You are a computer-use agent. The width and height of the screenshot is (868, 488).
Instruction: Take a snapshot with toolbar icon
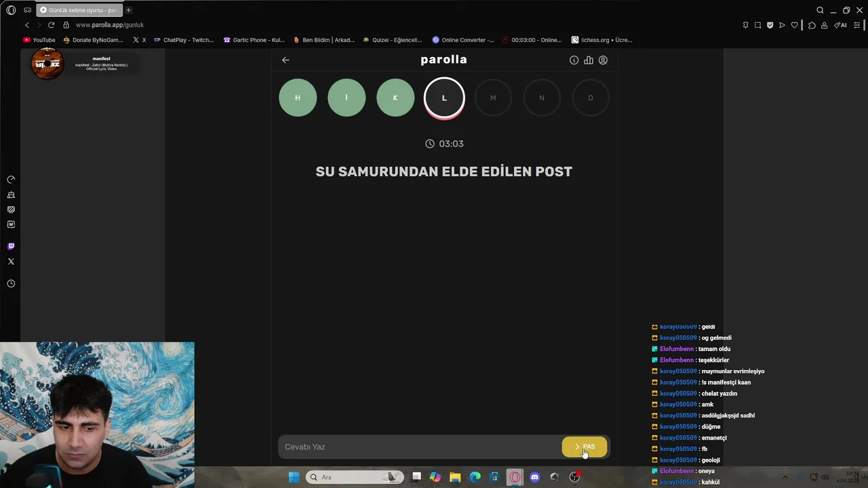[757, 25]
